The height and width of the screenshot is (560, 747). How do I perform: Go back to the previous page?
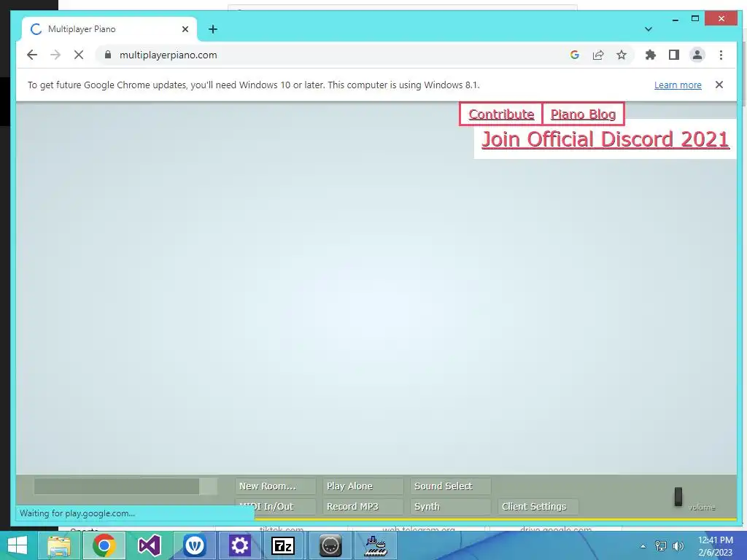pyautogui.click(x=32, y=55)
